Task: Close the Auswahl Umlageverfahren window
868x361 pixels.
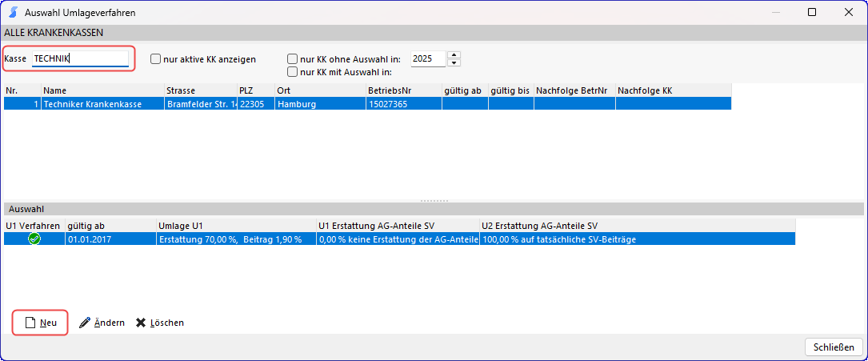Action: pyautogui.click(x=847, y=12)
